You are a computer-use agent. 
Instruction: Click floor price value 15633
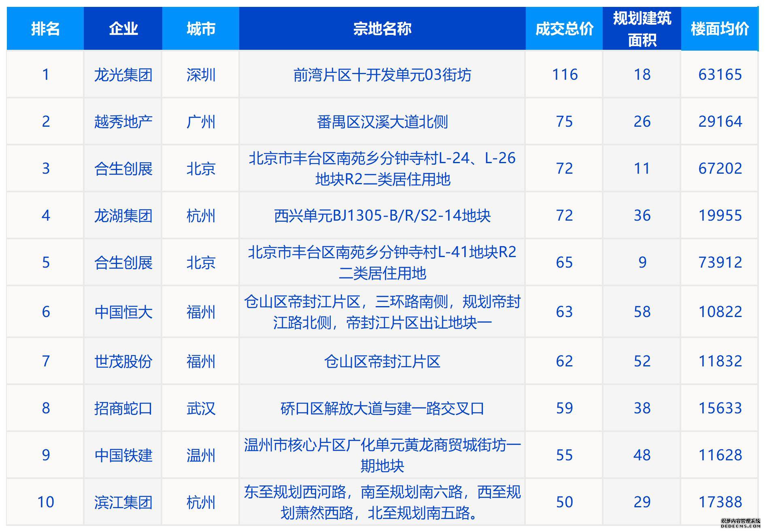coord(720,408)
